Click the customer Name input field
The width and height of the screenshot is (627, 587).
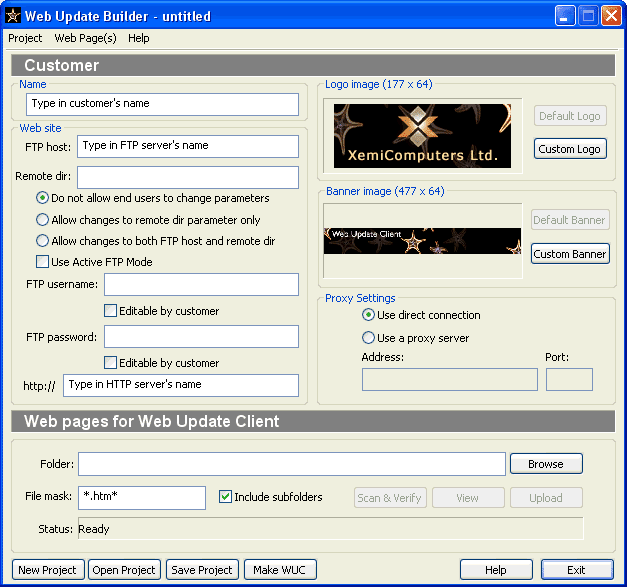pos(162,103)
